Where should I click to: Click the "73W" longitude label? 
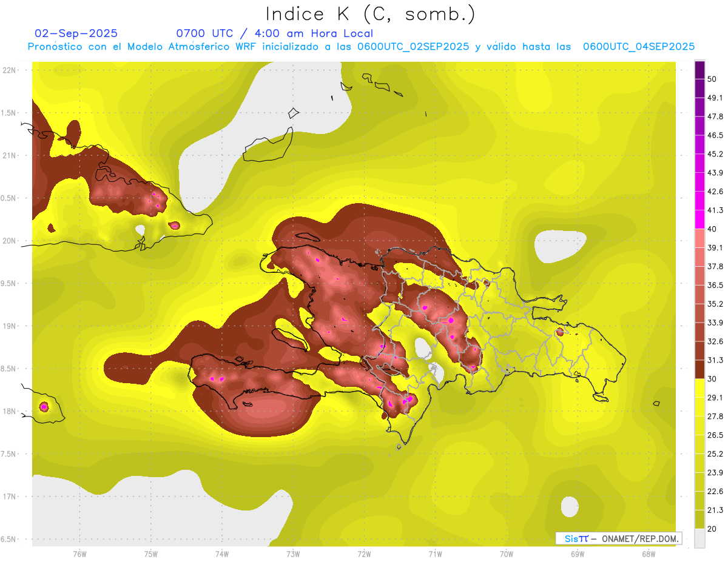tap(293, 554)
